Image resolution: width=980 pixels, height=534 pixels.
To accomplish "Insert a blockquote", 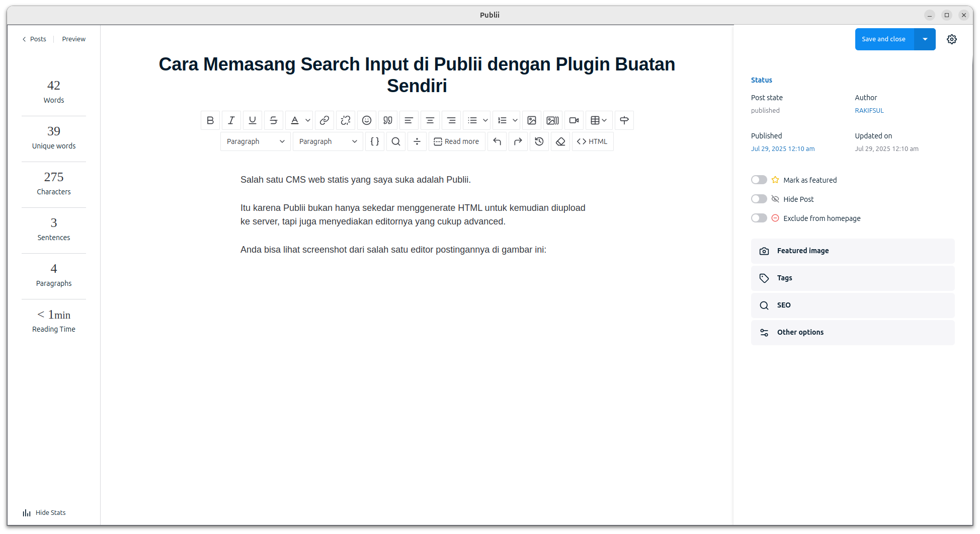I will pyautogui.click(x=388, y=120).
